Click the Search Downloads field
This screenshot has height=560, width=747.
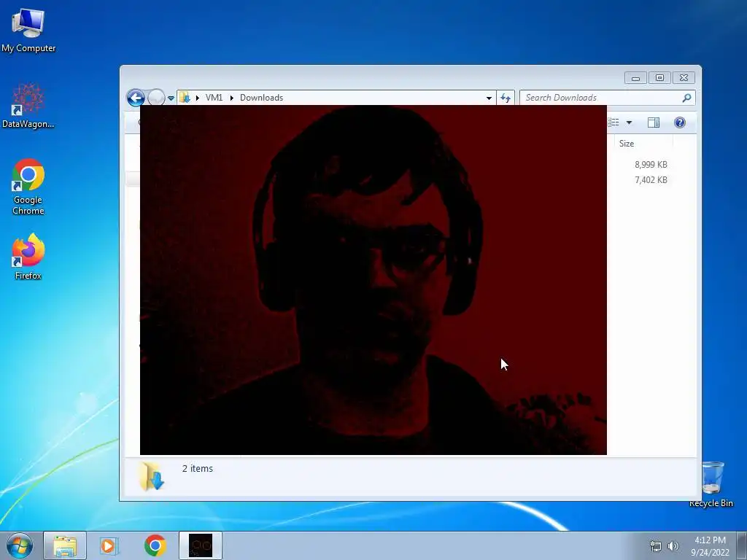pos(608,98)
